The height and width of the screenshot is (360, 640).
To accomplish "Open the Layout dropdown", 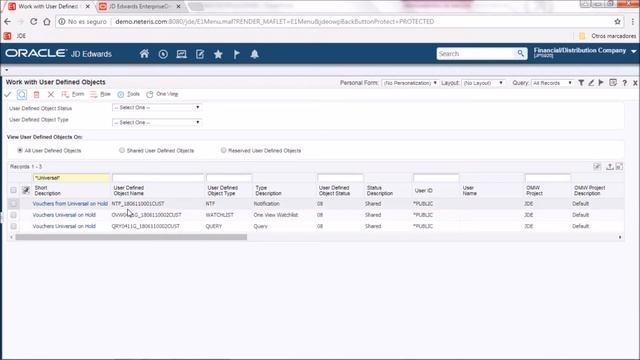I will (484, 83).
